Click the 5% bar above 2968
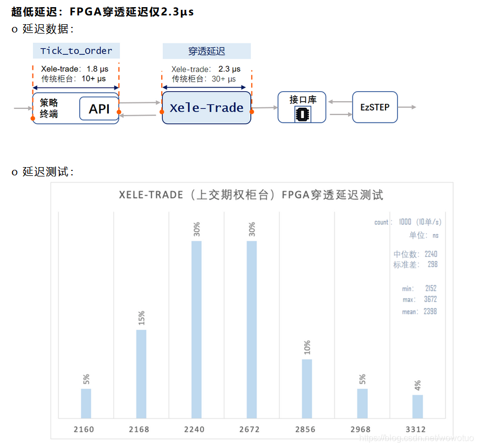The width and height of the screenshot is (479, 448). (362, 403)
